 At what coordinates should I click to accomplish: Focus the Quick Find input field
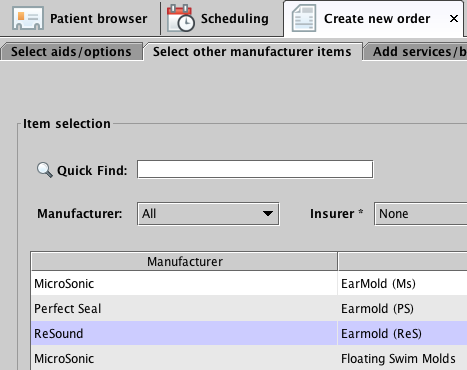(x=255, y=169)
